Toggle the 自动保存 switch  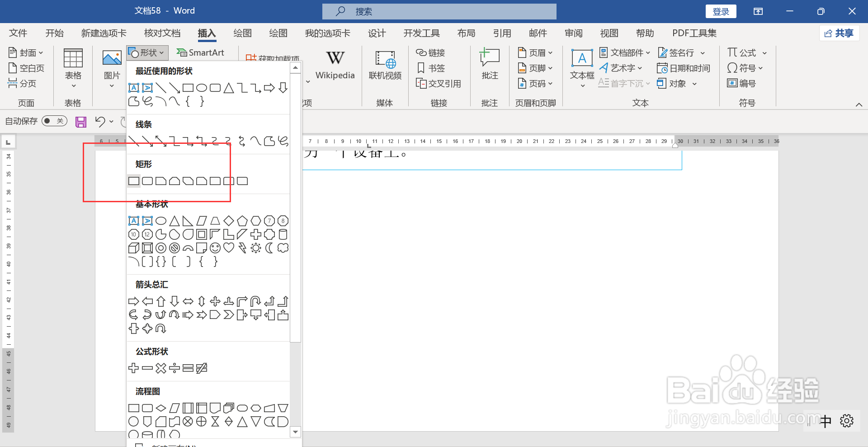(x=54, y=121)
